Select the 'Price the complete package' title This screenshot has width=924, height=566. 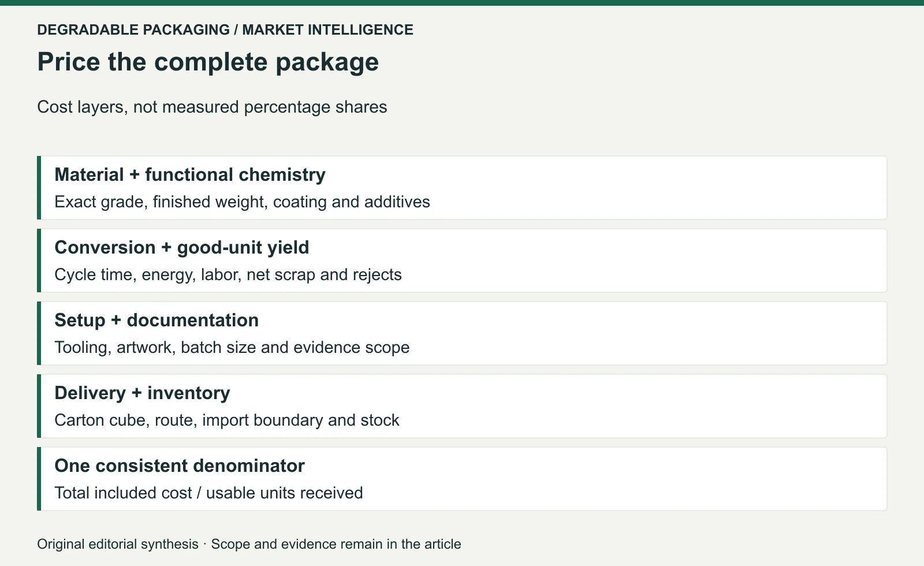pyautogui.click(x=208, y=62)
